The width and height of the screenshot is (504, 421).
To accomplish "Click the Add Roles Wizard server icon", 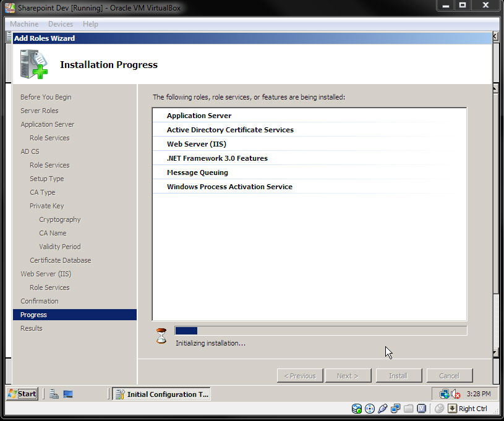I will 34,64.
